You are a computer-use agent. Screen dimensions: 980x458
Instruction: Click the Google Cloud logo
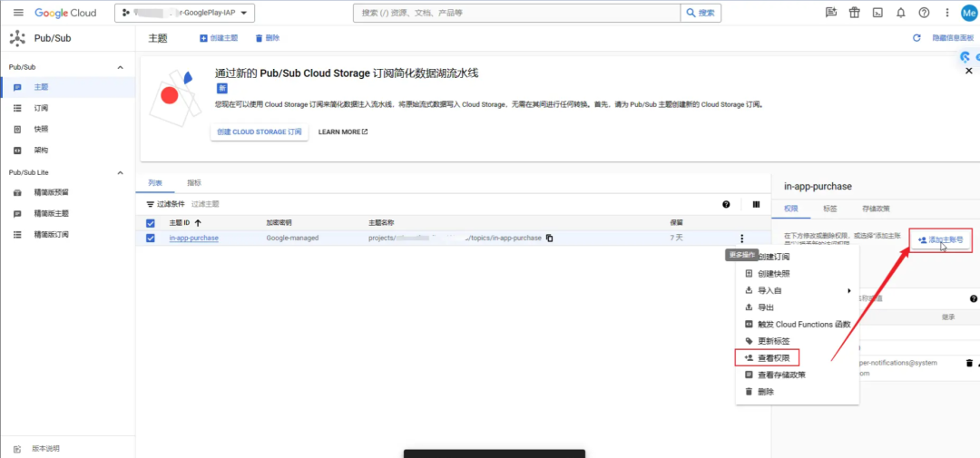pos(65,13)
